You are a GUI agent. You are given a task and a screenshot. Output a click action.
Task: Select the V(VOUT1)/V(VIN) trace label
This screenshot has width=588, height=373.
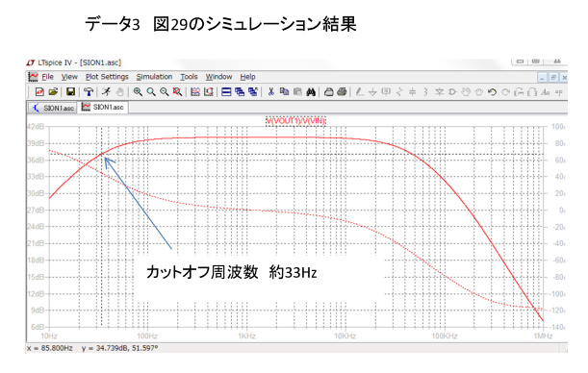[295, 121]
